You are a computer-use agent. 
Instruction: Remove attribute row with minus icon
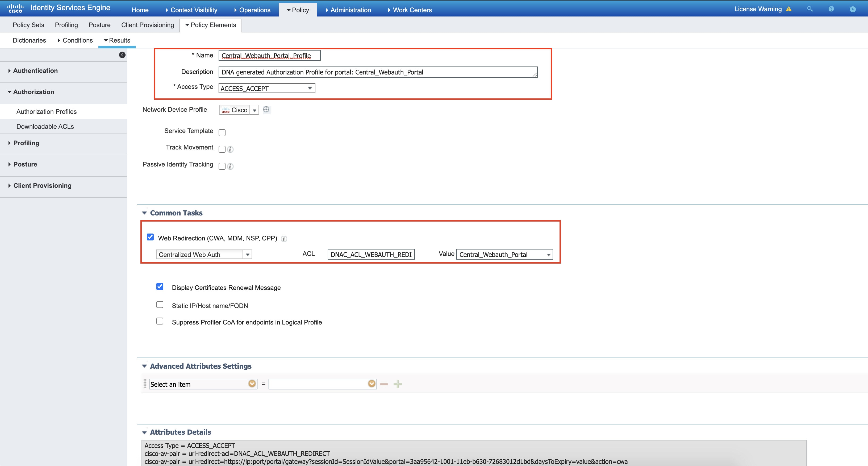pyautogui.click(x=384, y=384)
